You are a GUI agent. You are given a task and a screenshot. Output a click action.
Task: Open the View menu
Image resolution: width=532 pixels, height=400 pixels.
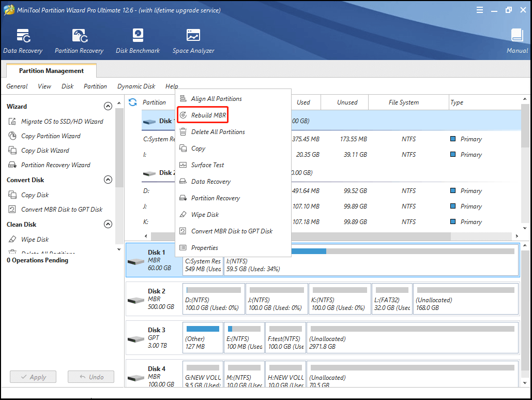(44, 86)
